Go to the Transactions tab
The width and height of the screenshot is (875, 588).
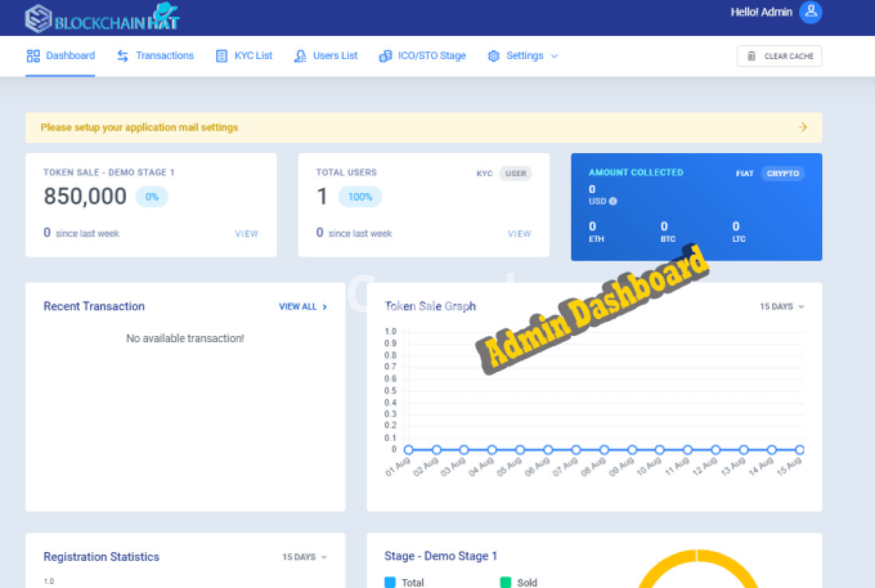pos(165,56)
